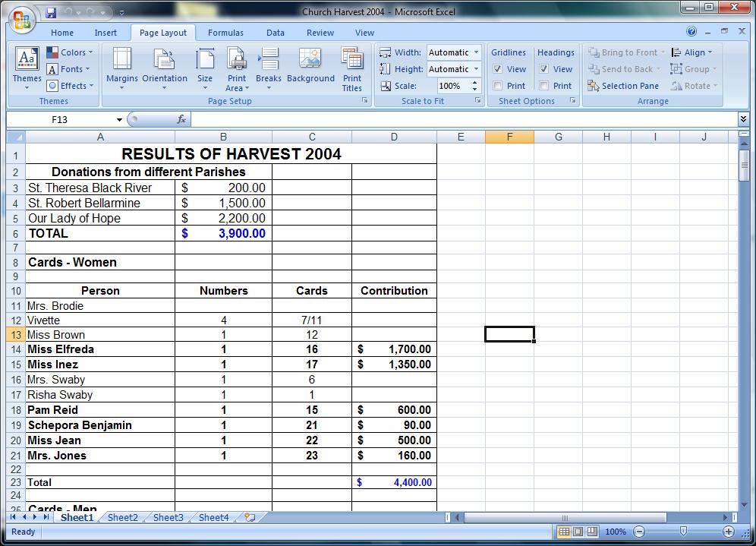
Task: Set a sheet Background image
Action: (x=310, y=65)
